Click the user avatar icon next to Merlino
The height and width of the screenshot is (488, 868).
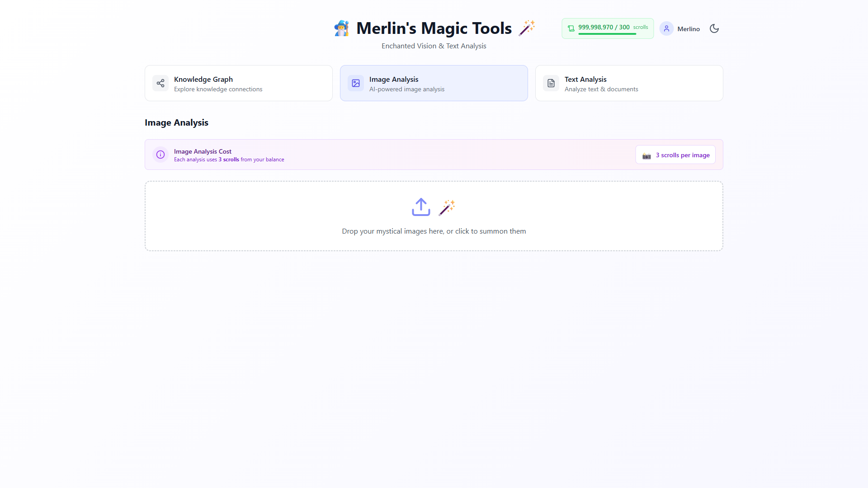[x=666, y=28]
